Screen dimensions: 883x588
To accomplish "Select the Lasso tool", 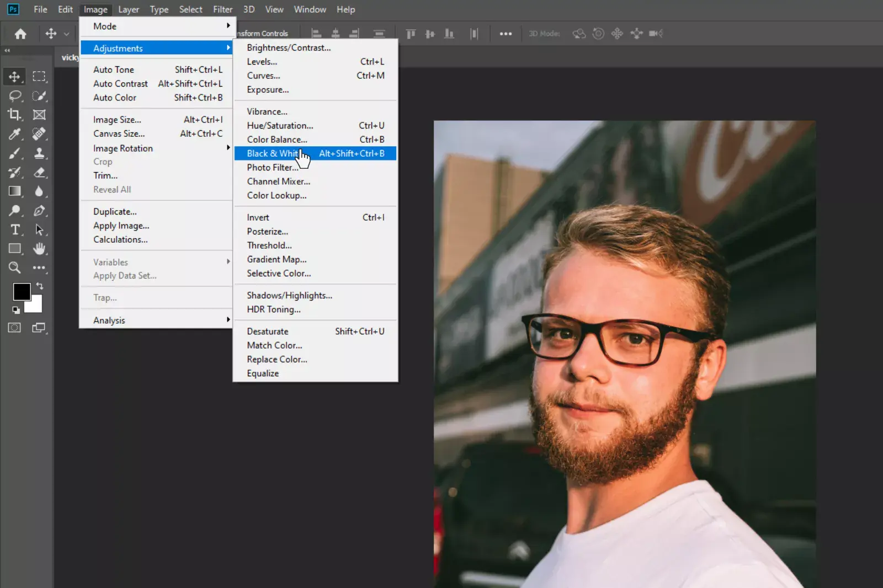I will tap(14, 96).
